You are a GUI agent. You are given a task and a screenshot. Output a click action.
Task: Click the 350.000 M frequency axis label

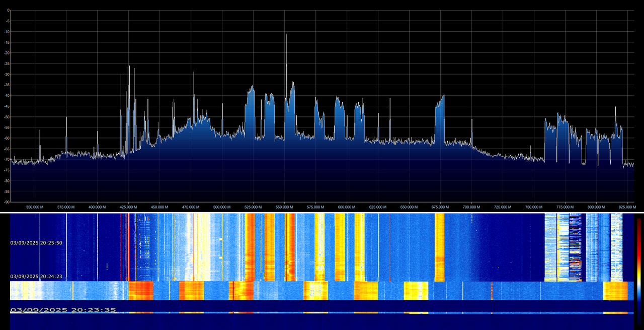pos(35,207)
